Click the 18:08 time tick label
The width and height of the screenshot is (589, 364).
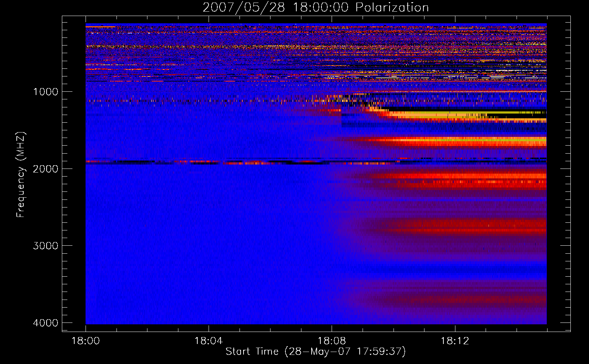point(332,341)
